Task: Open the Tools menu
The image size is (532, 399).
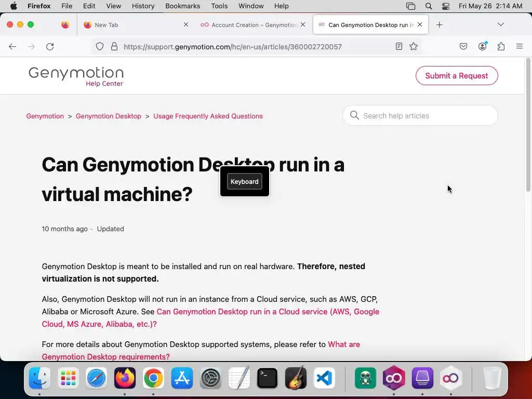Action: coord(219,6)
